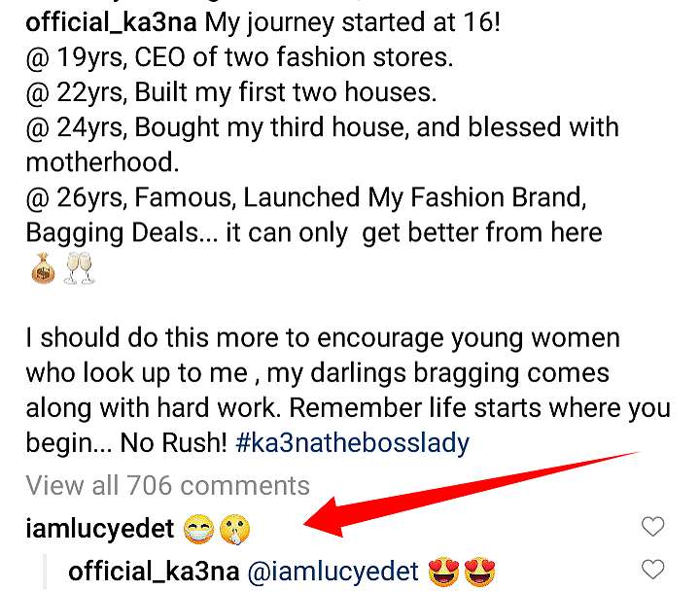
Task: Open iamlucyedet's profile from comment username
Action: click(x=99, y=530)
